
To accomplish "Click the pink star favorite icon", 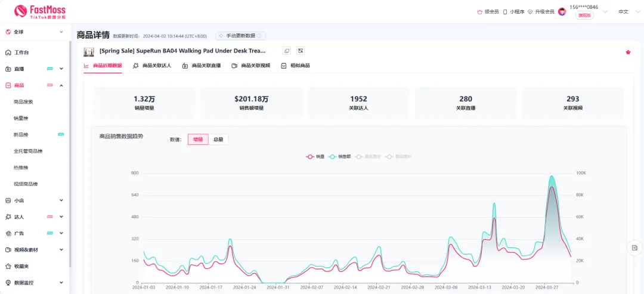I will (628, 52).
